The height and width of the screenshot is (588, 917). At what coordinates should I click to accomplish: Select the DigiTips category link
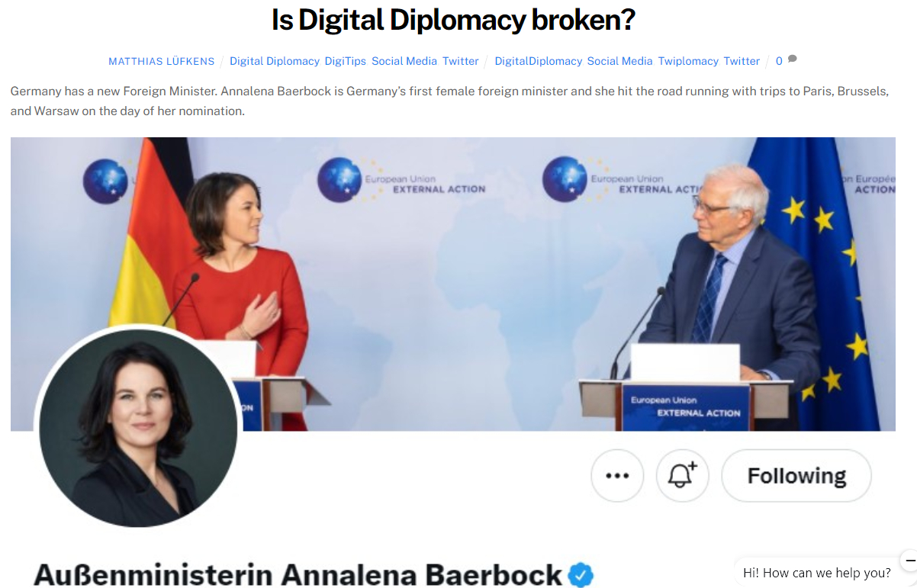(346, 61)
